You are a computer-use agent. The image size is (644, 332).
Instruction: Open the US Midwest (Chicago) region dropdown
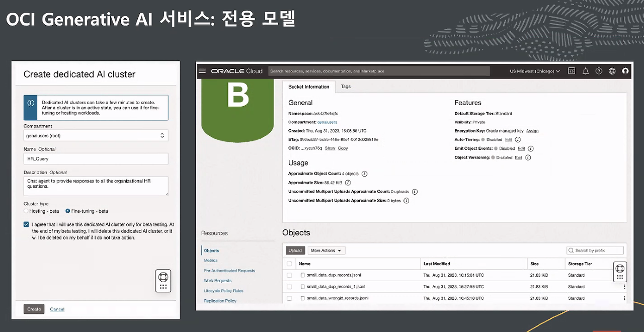pyautogui.click(x=534, y=71)
